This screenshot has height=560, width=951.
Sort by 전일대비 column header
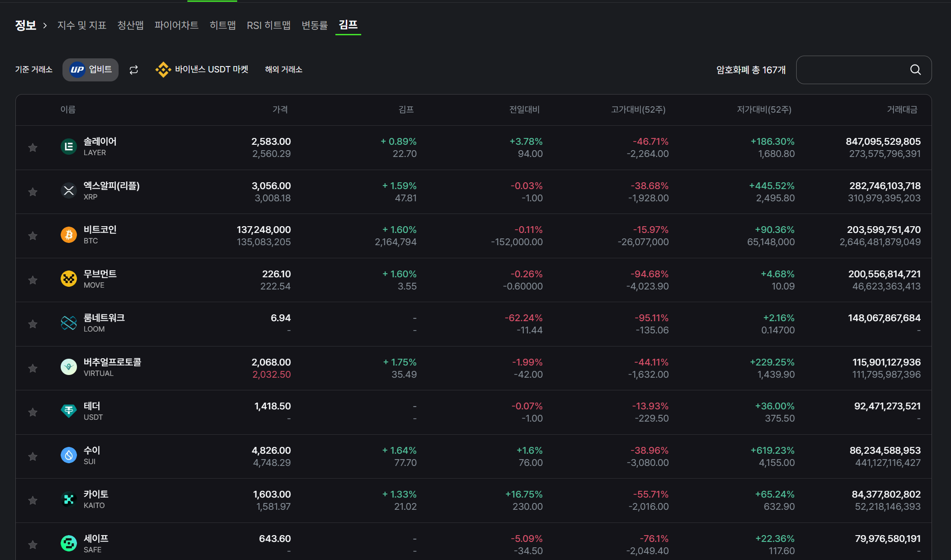click(524, 109)
